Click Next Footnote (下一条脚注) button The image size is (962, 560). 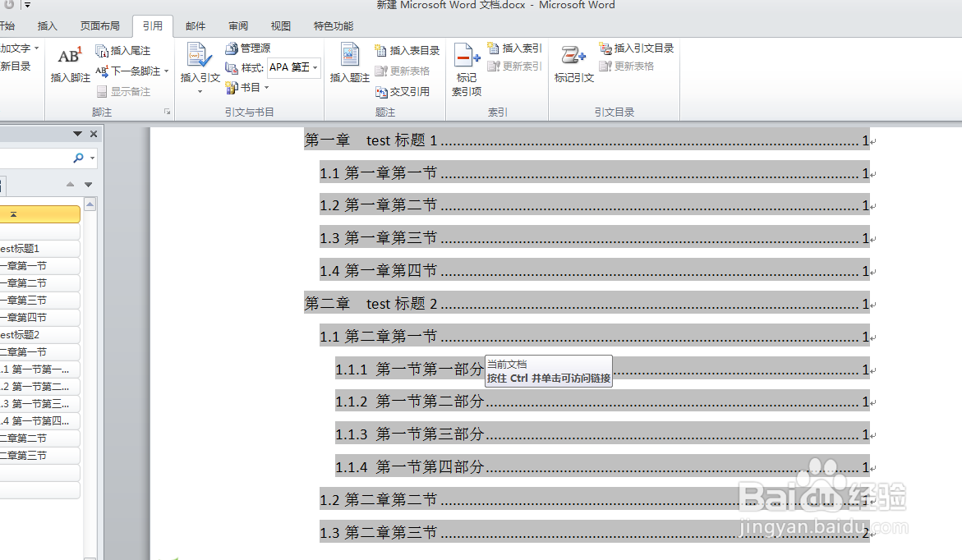click(128, 71)
